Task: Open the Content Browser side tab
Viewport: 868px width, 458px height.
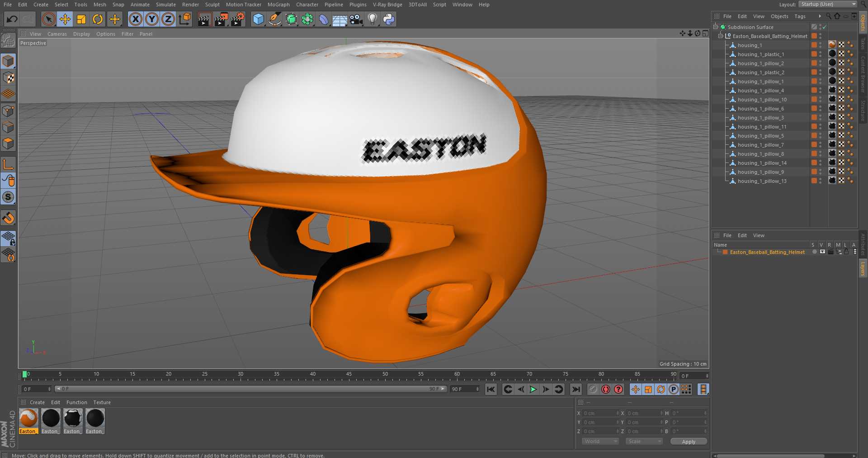Action: coord(863,75)
